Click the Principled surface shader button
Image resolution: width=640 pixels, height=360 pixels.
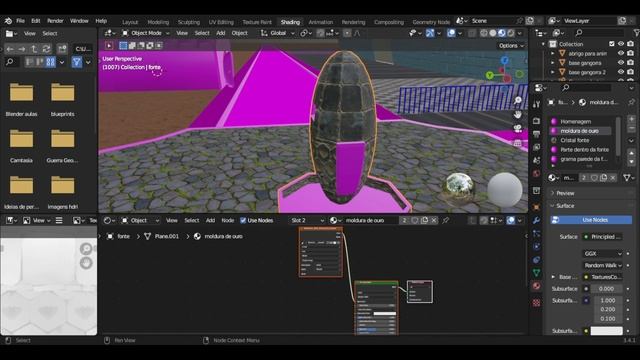coord(602,237)
